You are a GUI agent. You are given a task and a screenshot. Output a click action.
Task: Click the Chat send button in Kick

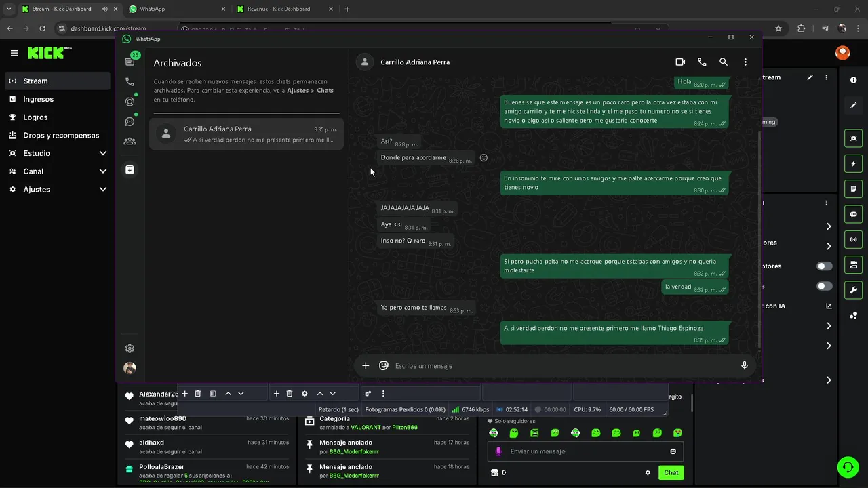click(671, 472)
